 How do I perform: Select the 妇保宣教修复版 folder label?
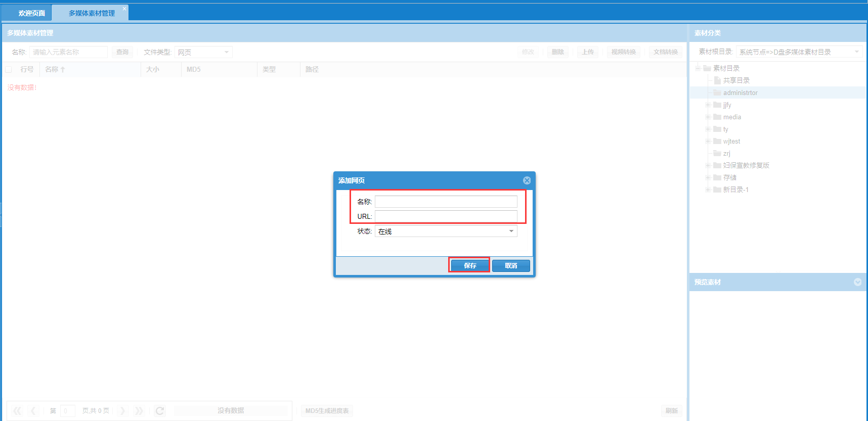[x=746, y=165]
